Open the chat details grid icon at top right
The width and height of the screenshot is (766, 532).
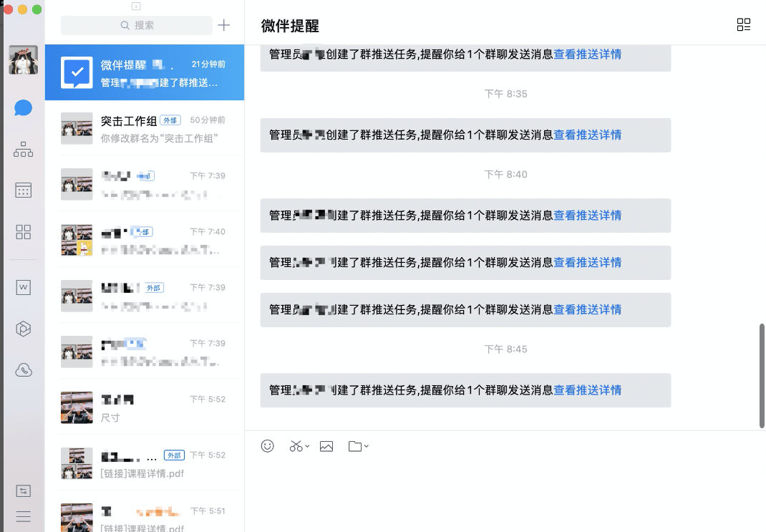click(x=744, y=24)
